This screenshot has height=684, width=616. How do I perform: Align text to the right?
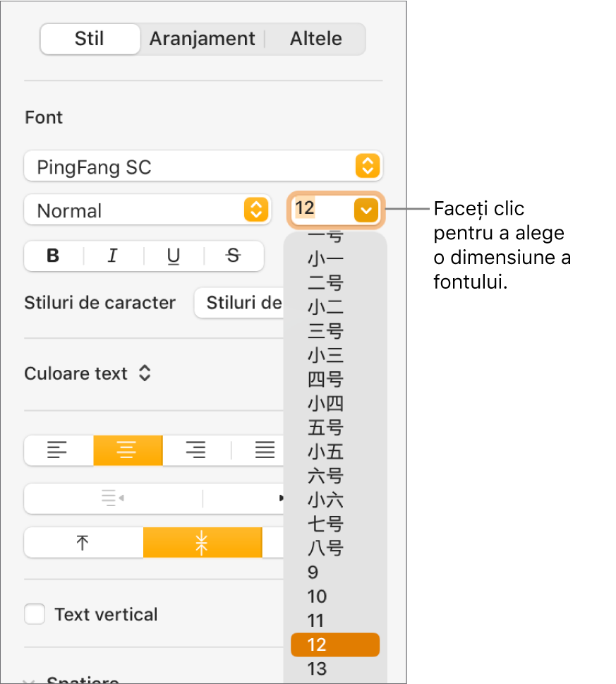click(196, 450)
